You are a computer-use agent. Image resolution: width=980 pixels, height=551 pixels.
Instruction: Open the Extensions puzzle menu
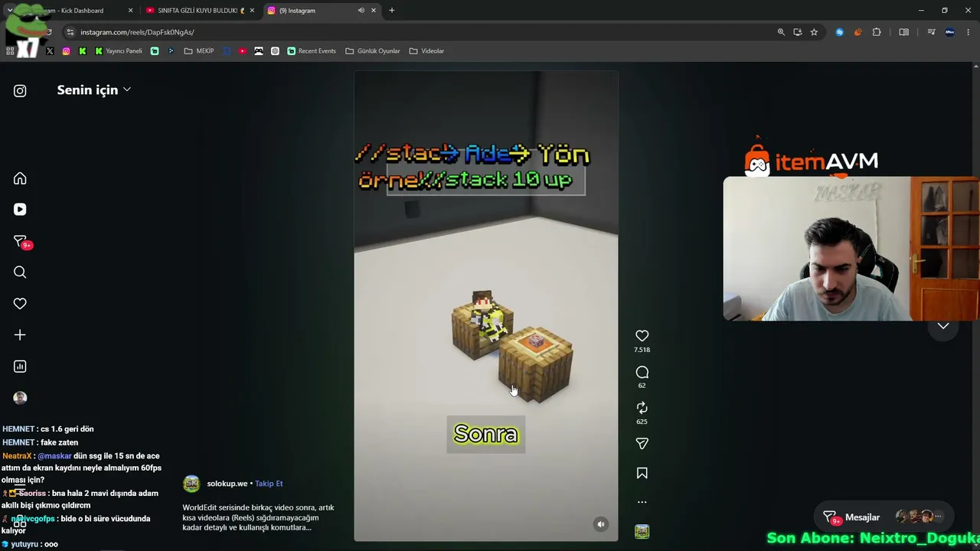click(x=877, y=32)
